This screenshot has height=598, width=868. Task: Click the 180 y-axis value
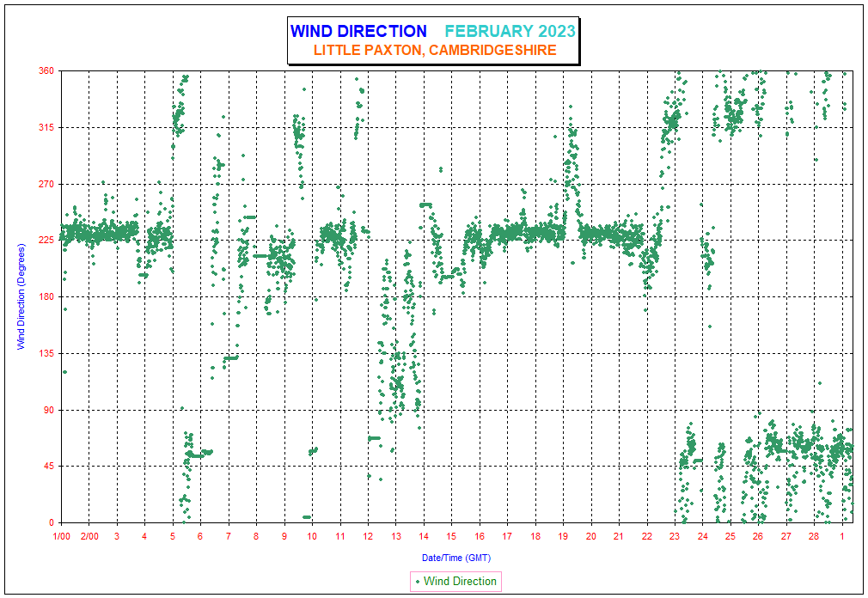(46, 296)
